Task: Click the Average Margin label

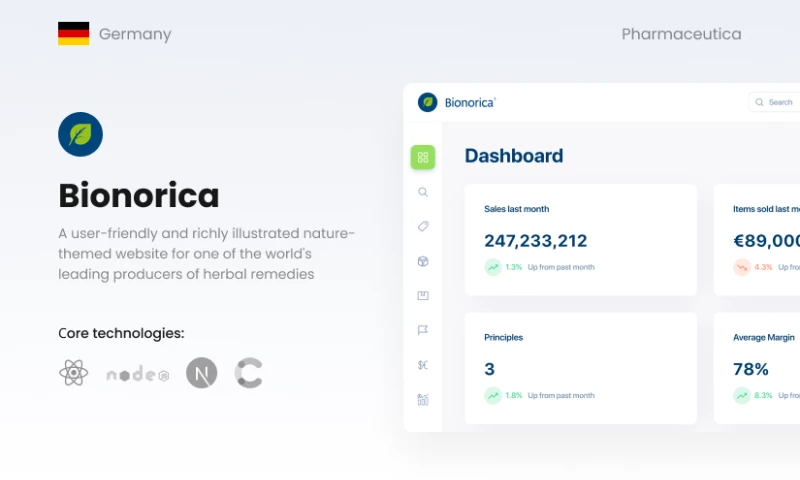Action: point(764,337)
